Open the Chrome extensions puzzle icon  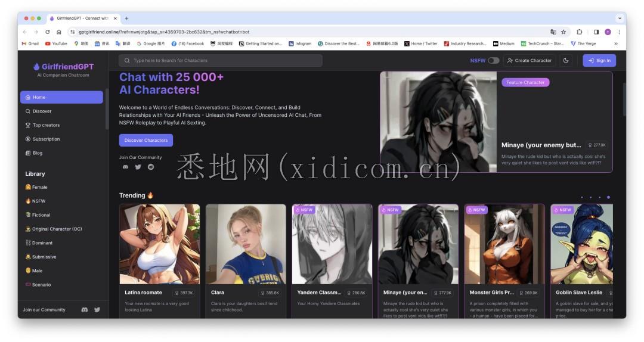point(580,32)
